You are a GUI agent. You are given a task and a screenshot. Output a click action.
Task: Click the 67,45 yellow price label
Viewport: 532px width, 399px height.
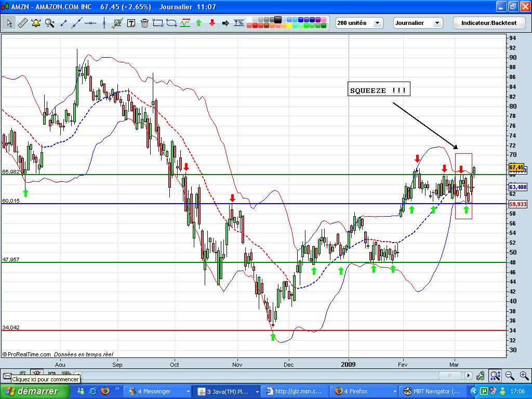point(516,167)
